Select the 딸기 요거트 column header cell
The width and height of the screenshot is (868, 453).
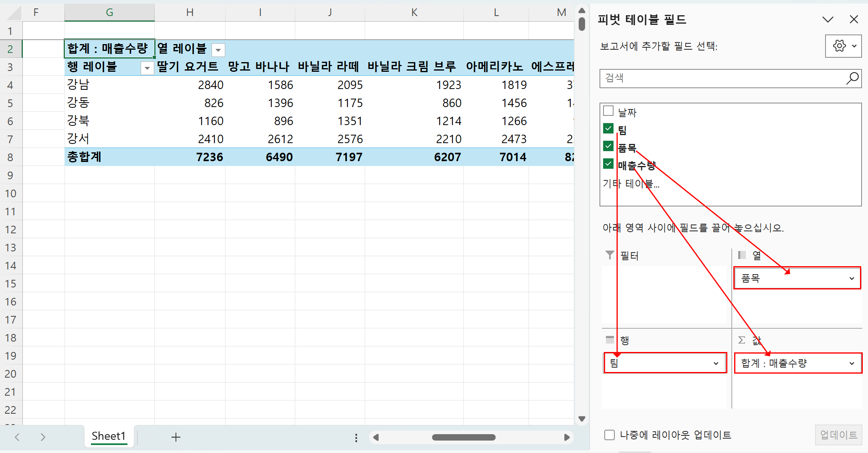click(x=190, y=67)
